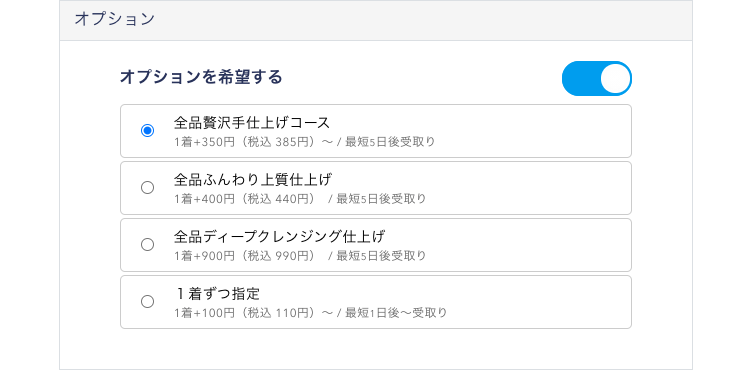
Task: Click the オプションを希望する label text
Action: click(x=201, y=77)
